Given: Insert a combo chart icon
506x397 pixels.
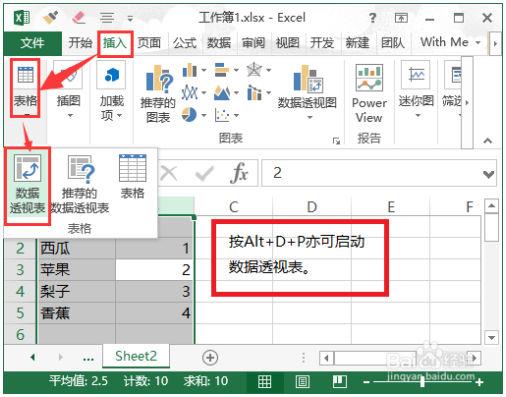Looking at the screenshot, I should coord(254,93).
